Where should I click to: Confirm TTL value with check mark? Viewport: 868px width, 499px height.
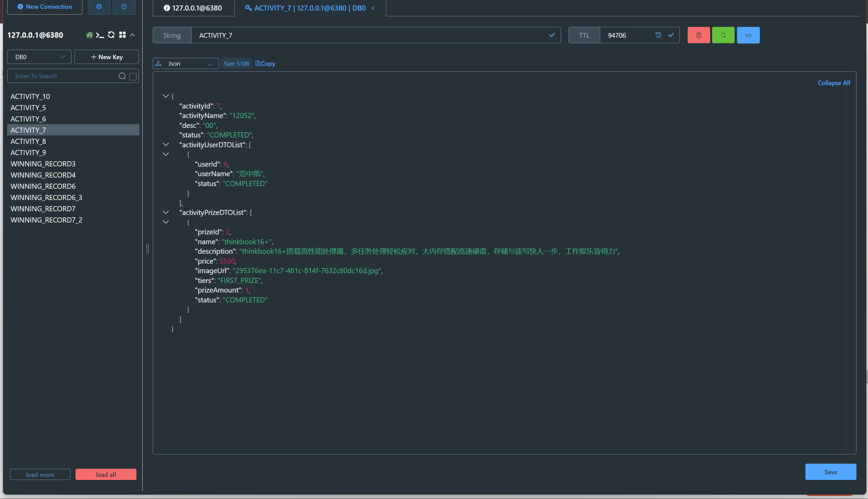coord(671,35)
